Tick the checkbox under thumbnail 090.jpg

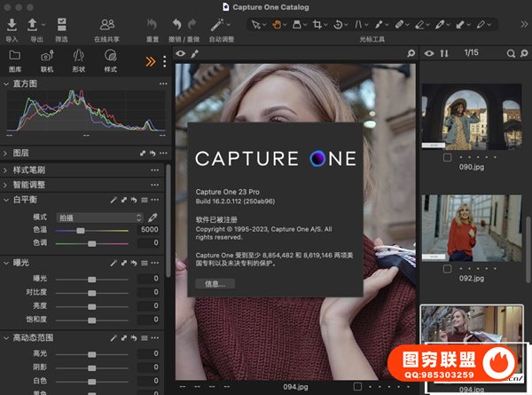[447, 158]
